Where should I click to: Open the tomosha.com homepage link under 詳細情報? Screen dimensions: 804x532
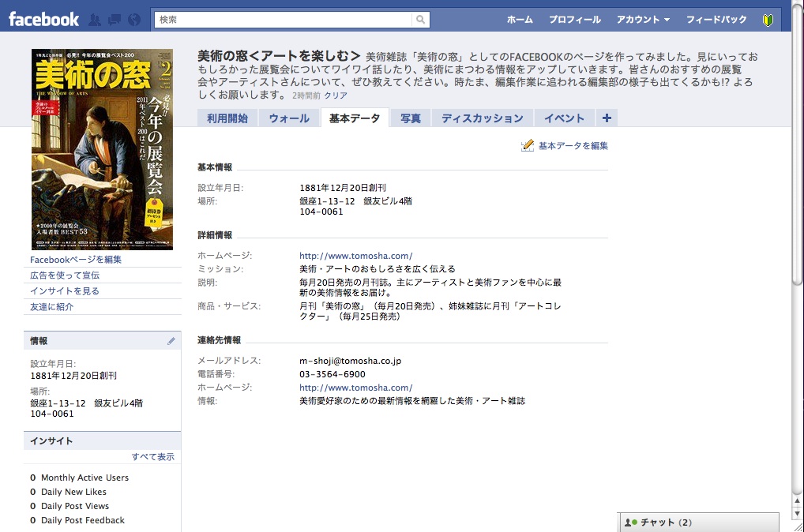point(355,256)
